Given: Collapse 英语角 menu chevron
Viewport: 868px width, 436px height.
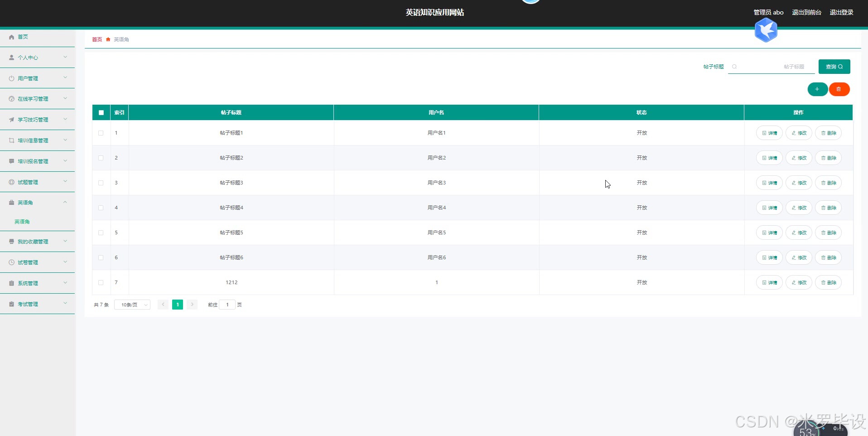Looking at the screenshot, I should (65, 202).
